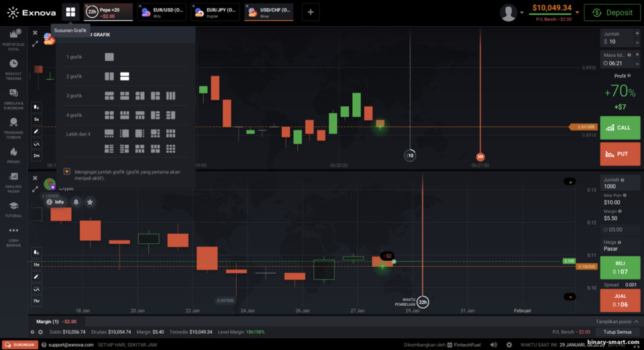Change the 7hr time range, lower chart

point(36,301)
